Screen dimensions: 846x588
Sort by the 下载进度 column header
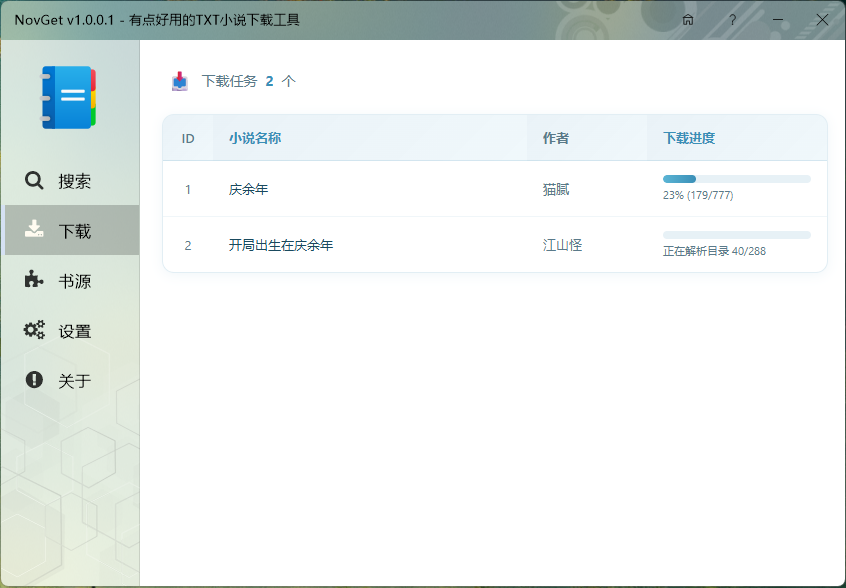coord(686,137)
